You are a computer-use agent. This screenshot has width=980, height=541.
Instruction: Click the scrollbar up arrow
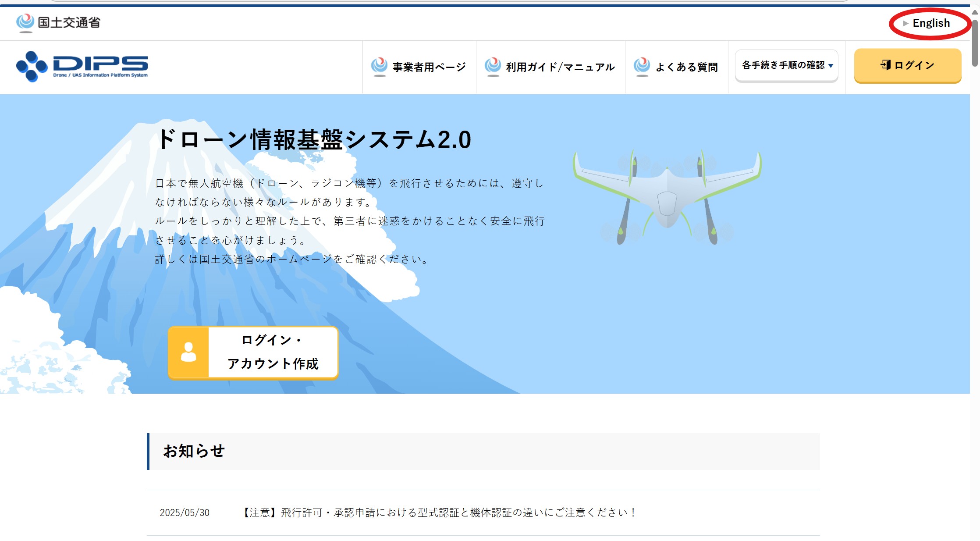pyautogui.click(x=975, y=12)
